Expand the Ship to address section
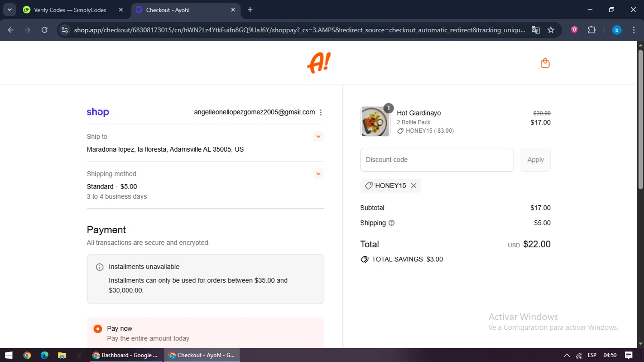This screenshot has width=644, height=362. pyautogui.click(x=318, y=137)
